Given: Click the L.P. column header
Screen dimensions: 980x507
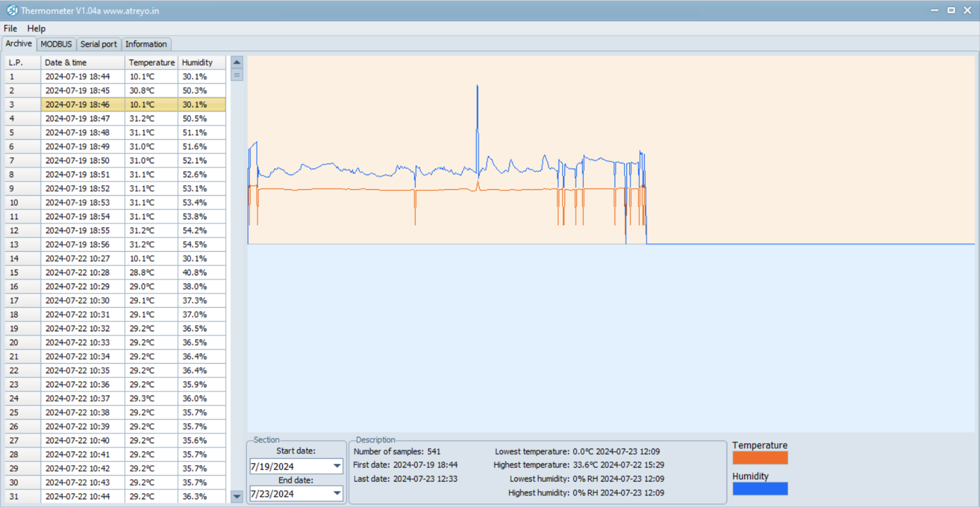Looking at the screenshot, I should 22,62.
